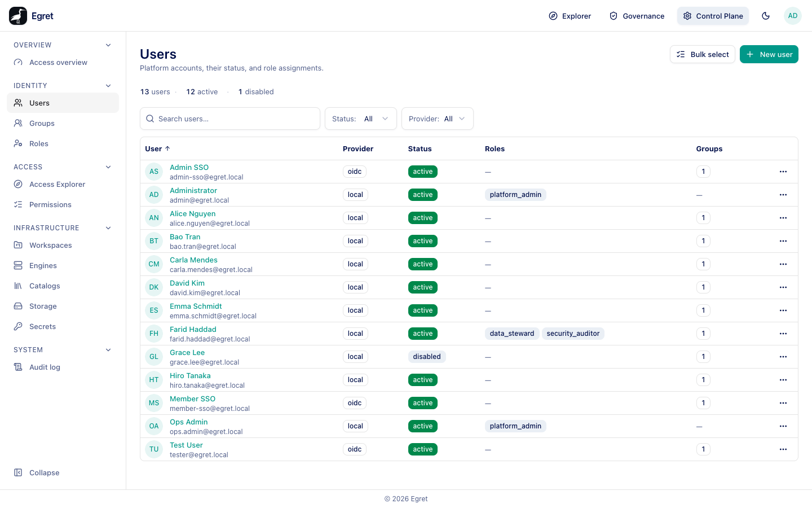Toggle dark mode moon icon
Screen dimensions: 812x508
[x=766, y=16]
